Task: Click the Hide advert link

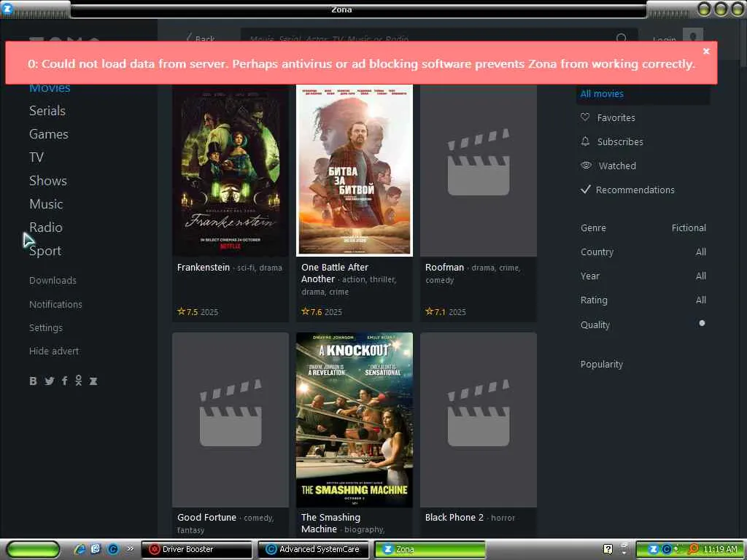Action: point(54,351)
